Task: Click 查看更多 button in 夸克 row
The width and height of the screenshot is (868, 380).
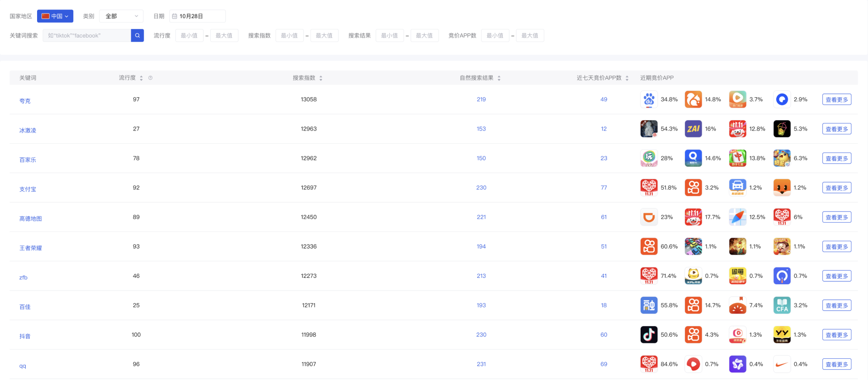Action: tap(837, 99)
